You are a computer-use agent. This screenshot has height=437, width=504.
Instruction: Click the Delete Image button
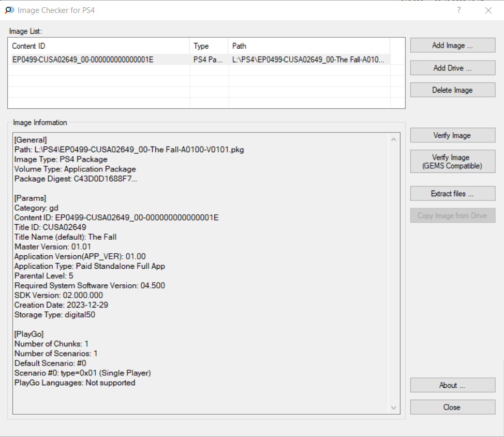coord(453,90)
